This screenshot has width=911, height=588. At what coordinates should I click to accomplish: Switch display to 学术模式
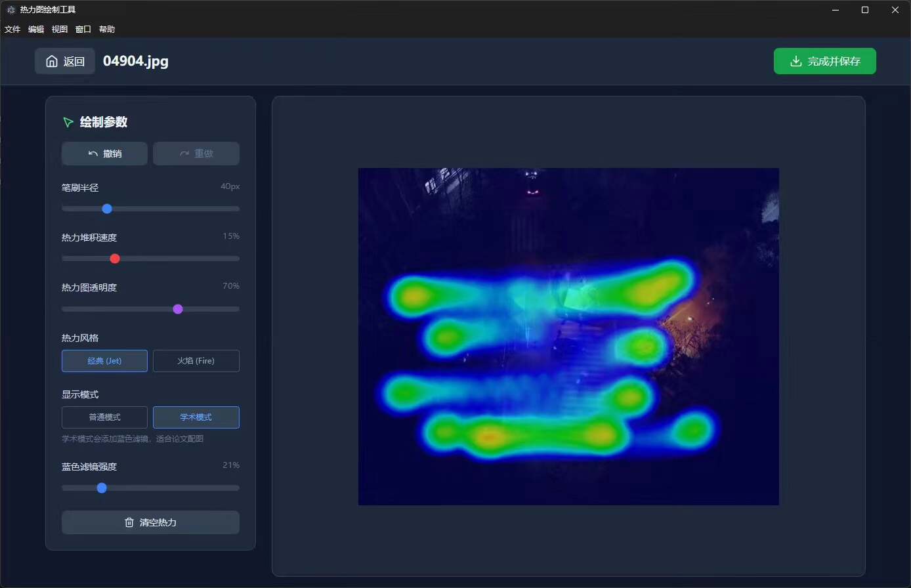[196, 417]
